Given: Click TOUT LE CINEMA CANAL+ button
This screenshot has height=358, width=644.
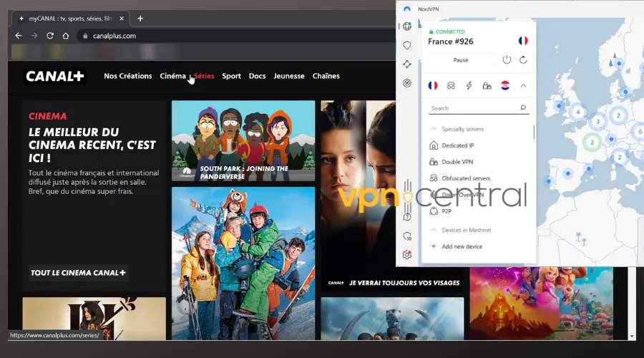Looking at the screenshot, I should point(78,273).
